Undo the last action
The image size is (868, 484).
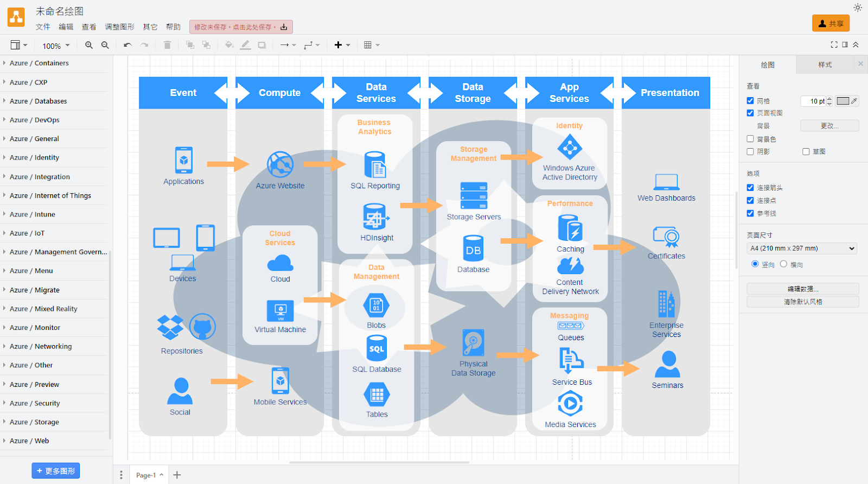(x=127, y=45)
